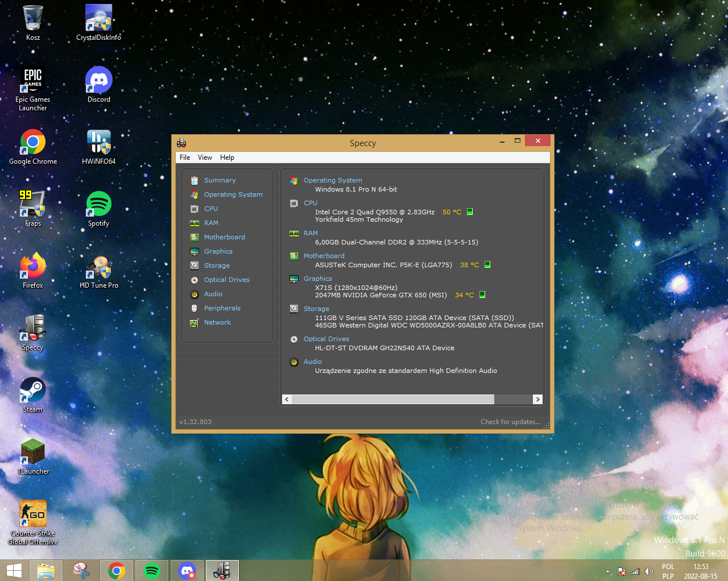This screenshot has height=581, width=728.
Task: Open the File menu
Action: coord(185,157)
